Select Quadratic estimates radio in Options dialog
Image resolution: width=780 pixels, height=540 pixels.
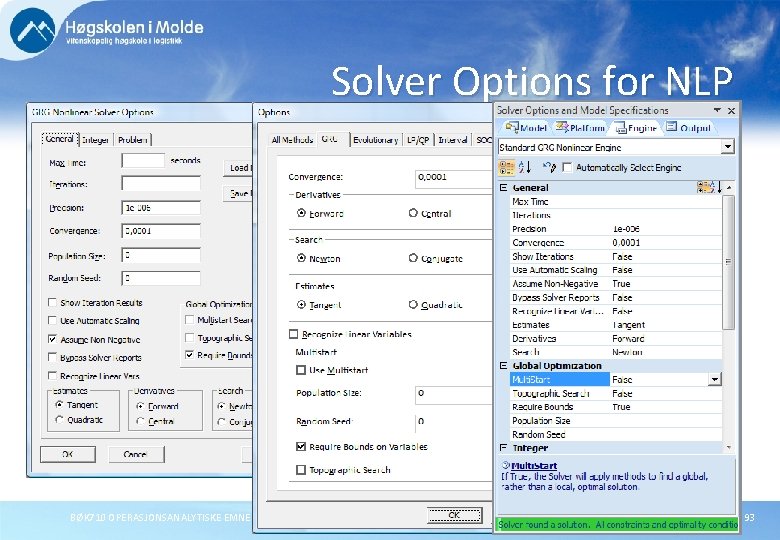click(x=413, y=304)
